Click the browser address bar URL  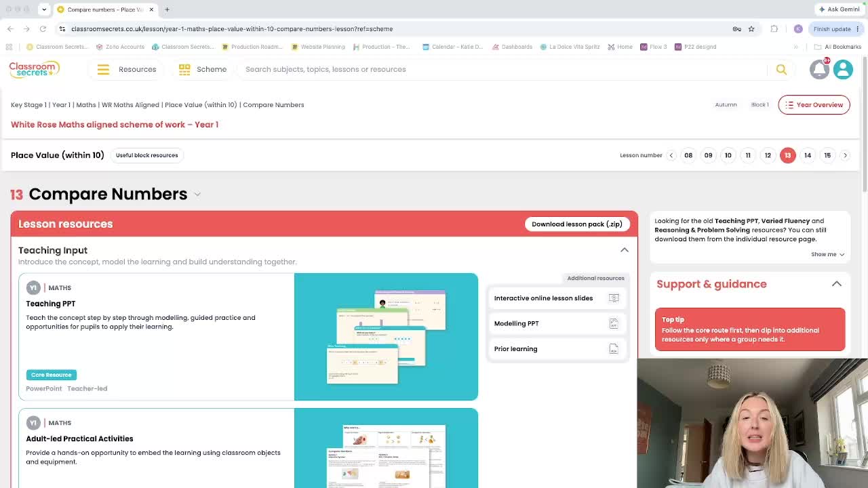[232, 29]
